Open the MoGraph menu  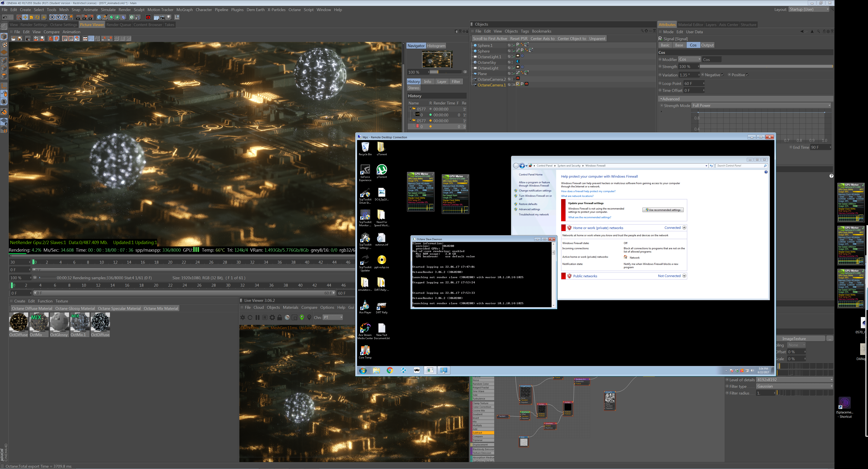coord(184,10)
